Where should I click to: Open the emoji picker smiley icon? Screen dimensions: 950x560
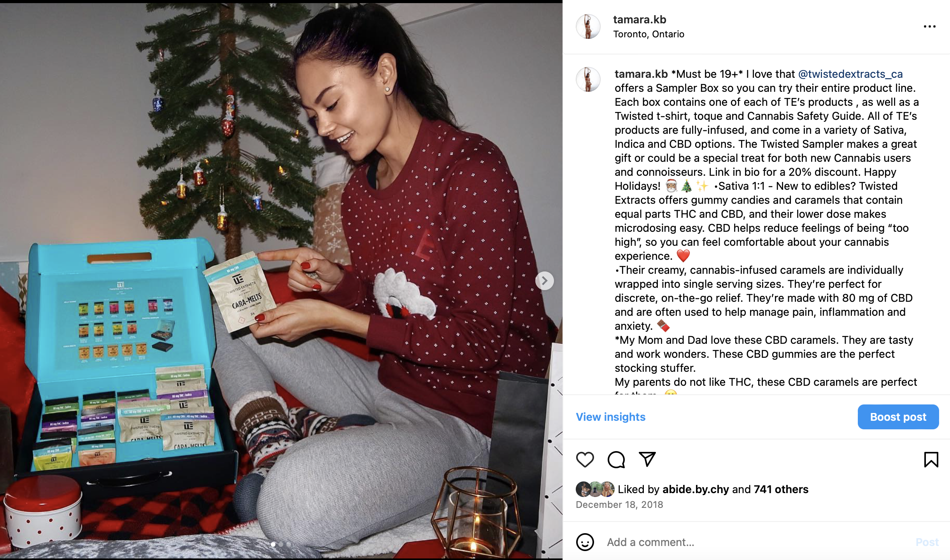point(585,542)
